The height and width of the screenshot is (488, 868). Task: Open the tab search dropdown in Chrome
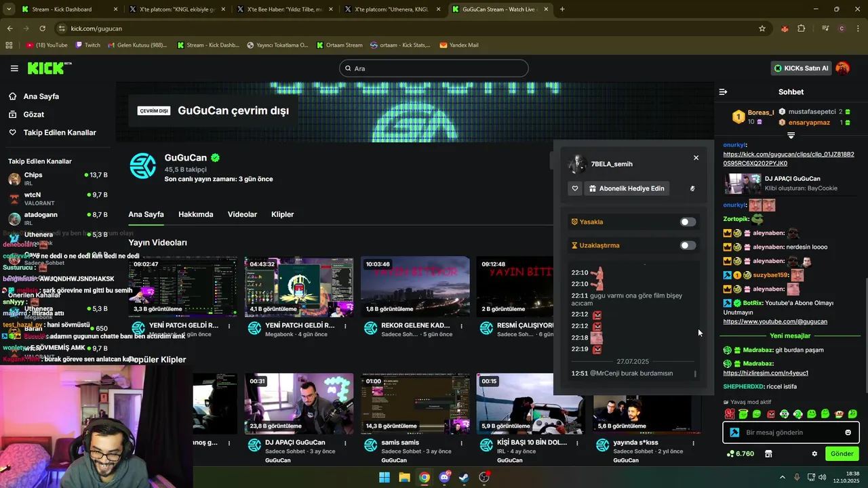coord(9,9)
